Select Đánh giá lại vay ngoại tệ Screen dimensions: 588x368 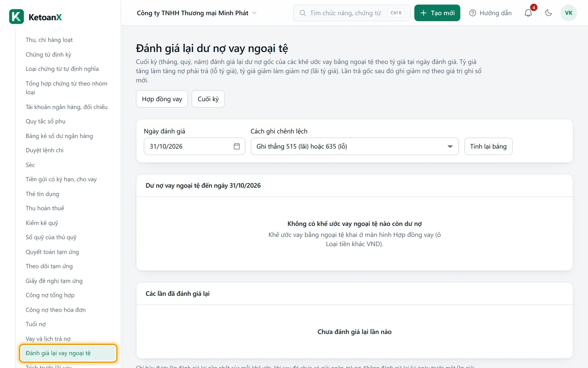(x=68, y=353)
